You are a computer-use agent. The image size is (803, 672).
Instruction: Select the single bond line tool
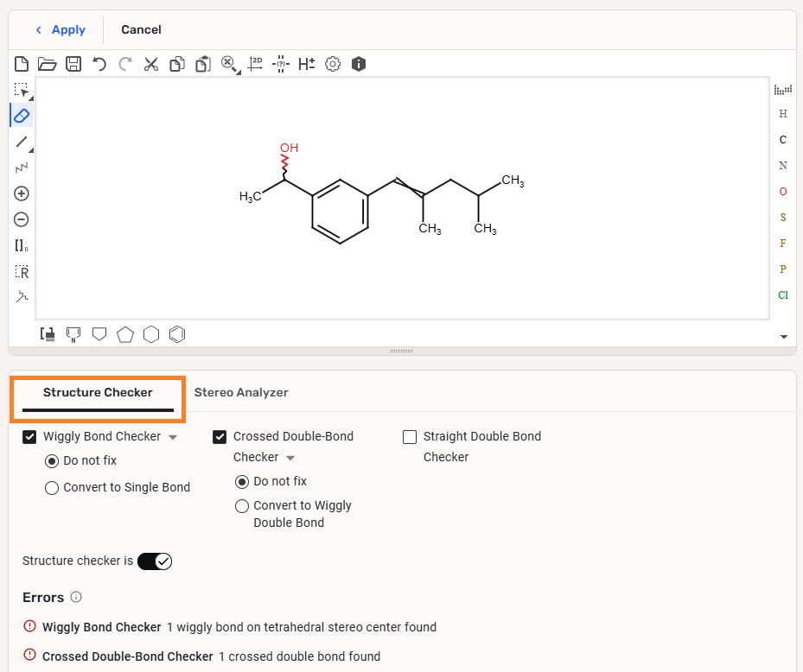coord(22,142)
